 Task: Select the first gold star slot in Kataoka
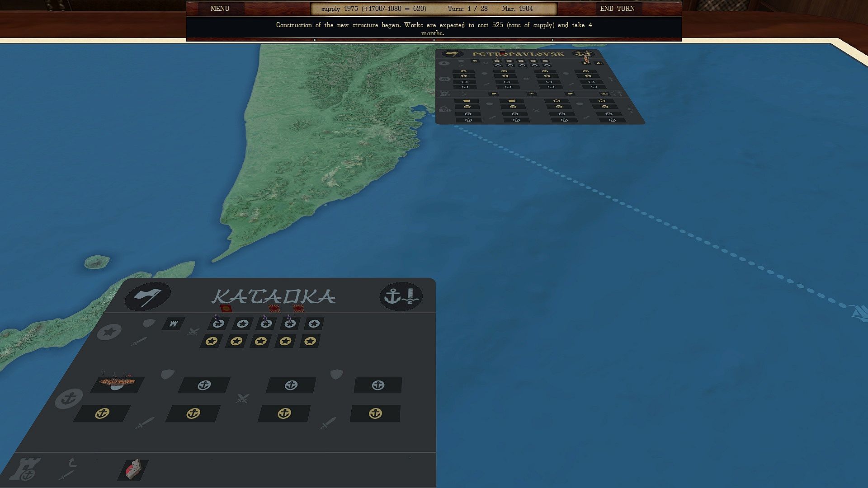(x=211, y=341)
